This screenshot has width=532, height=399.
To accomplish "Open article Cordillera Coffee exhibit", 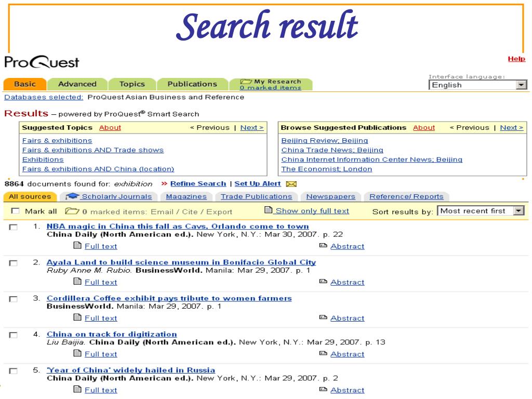I will pos(169,298).
